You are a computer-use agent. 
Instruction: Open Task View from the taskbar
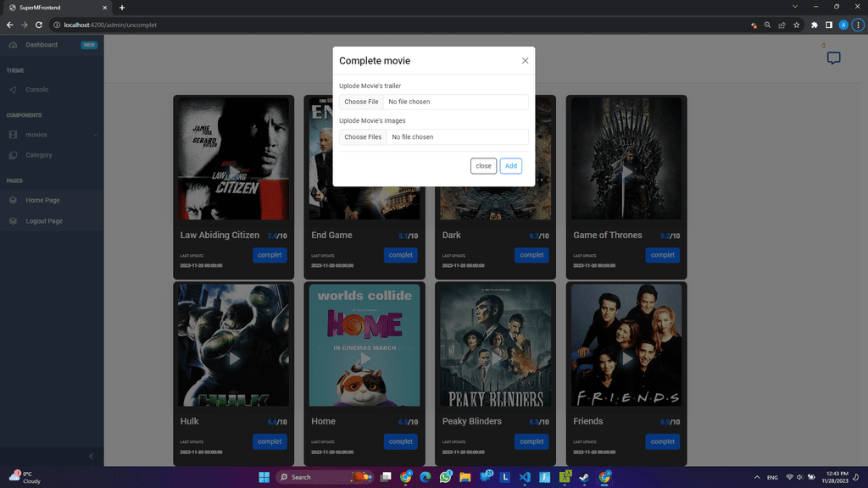(x=386, y=477)
